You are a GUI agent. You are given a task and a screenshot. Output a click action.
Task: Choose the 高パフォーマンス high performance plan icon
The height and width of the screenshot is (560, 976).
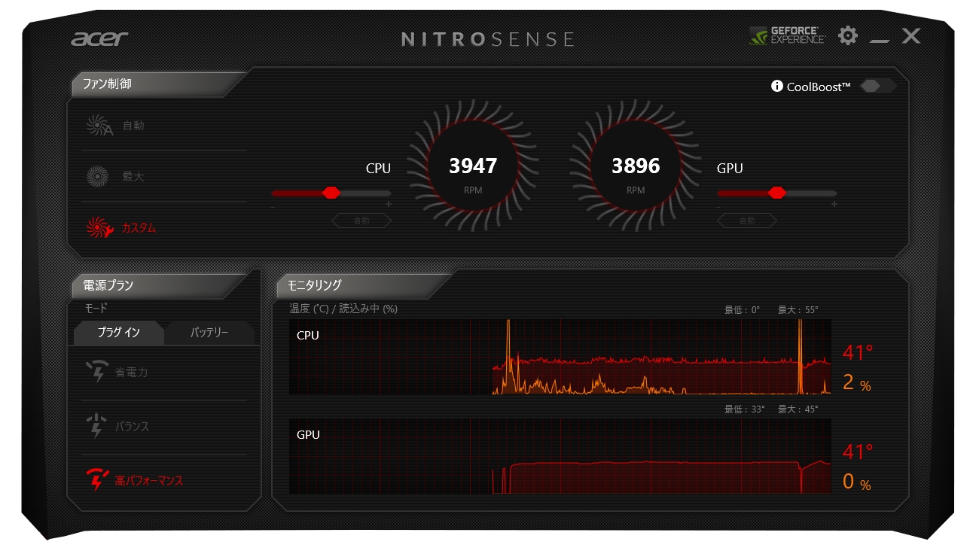tap(97, 479)
